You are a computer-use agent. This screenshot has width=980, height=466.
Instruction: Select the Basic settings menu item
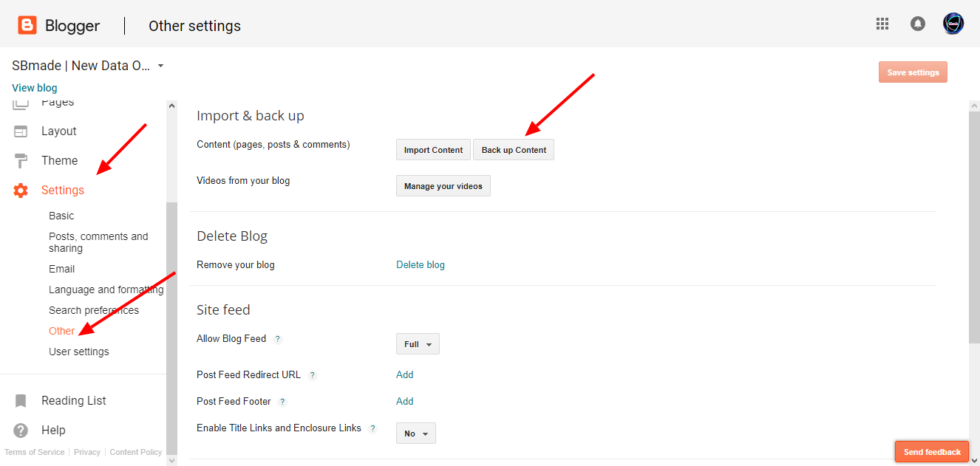tap(61, 216)
